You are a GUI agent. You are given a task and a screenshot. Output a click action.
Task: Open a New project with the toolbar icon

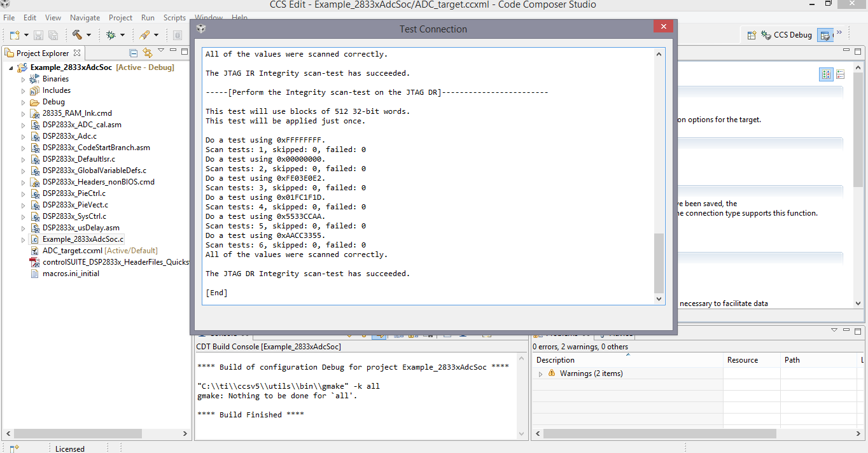point(13,35)
